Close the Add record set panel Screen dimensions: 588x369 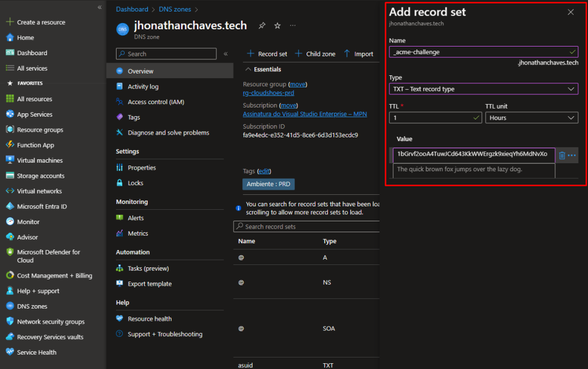[x=570, y=13]
